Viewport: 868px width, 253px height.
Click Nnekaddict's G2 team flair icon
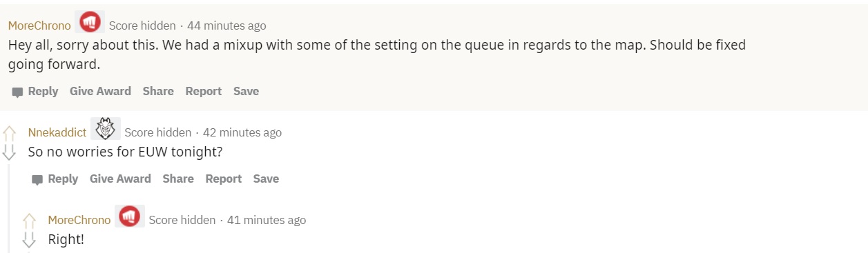[106, 128]
